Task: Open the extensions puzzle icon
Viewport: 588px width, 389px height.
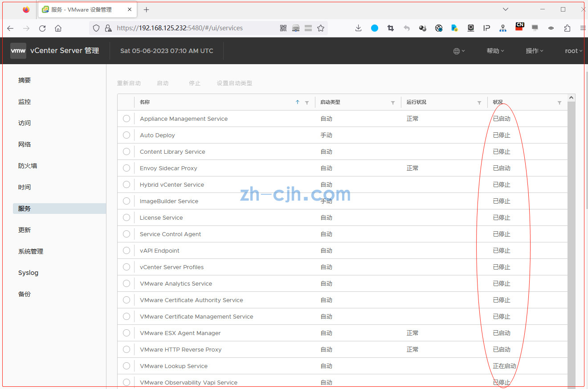Action: click(x=567, y=28)
